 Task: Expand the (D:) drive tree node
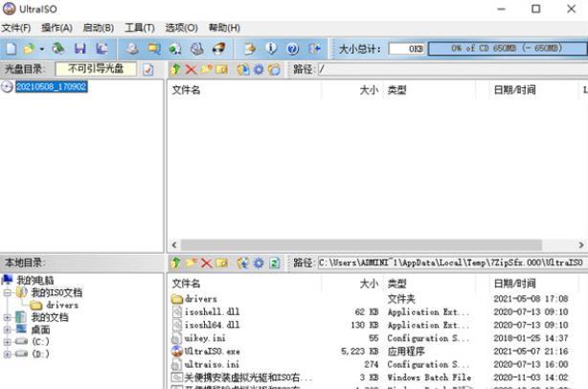tap(7, 355)
